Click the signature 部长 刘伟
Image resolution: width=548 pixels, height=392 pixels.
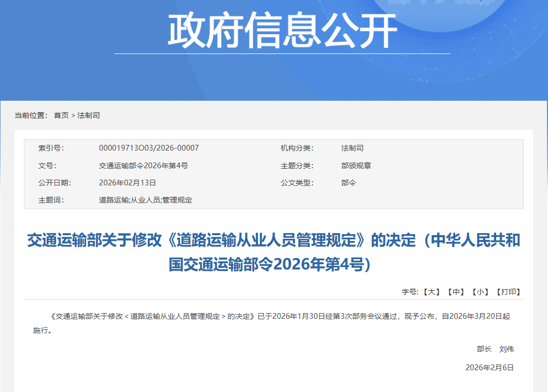click(x=495, y=349)
